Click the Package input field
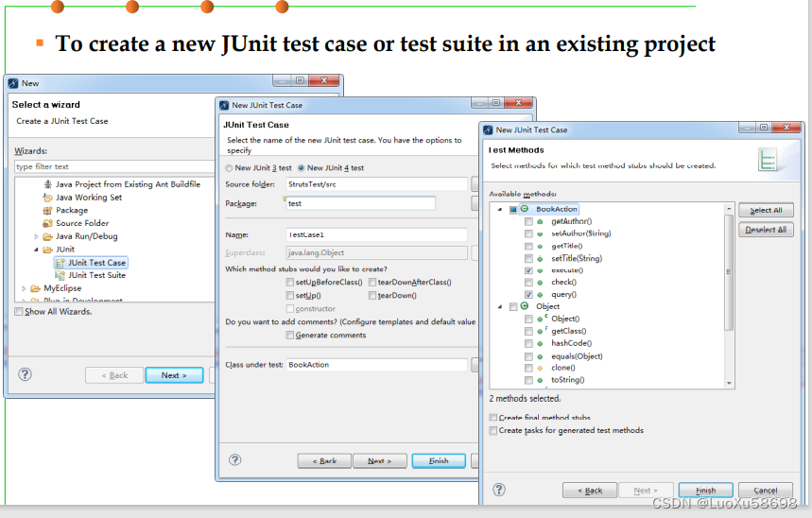812x518 pixels. tap(360, 203)
